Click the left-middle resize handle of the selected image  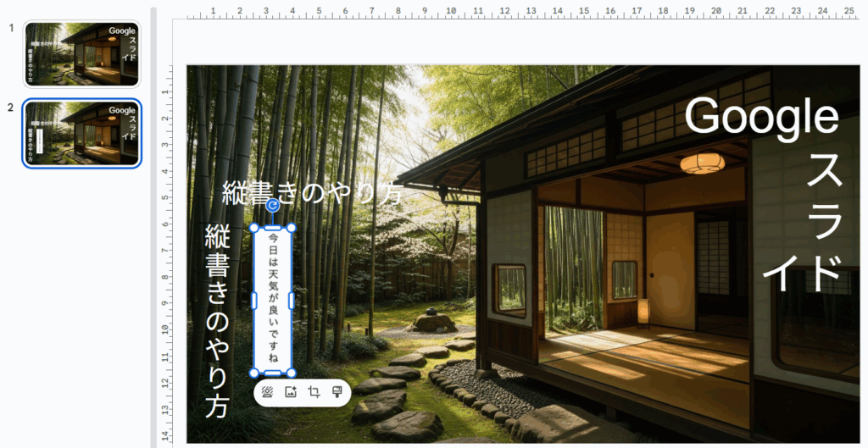(x=254, y=301)
